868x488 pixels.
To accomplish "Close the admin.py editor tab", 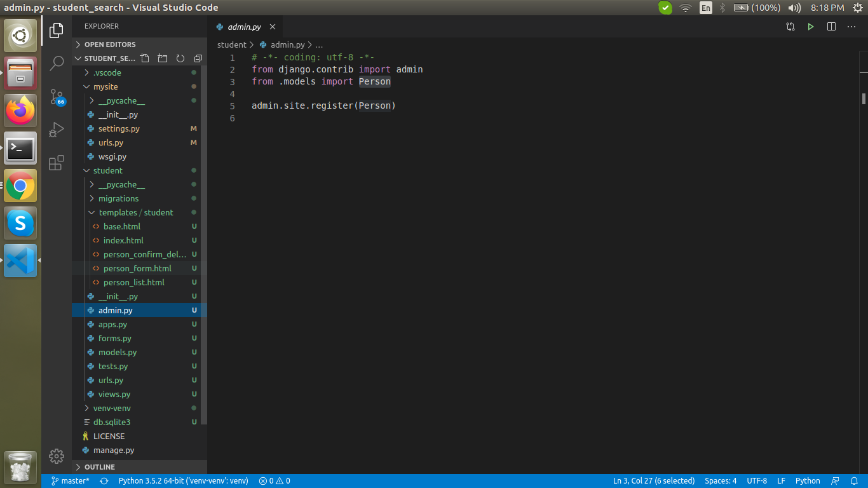I will click(x=273, y=27).
